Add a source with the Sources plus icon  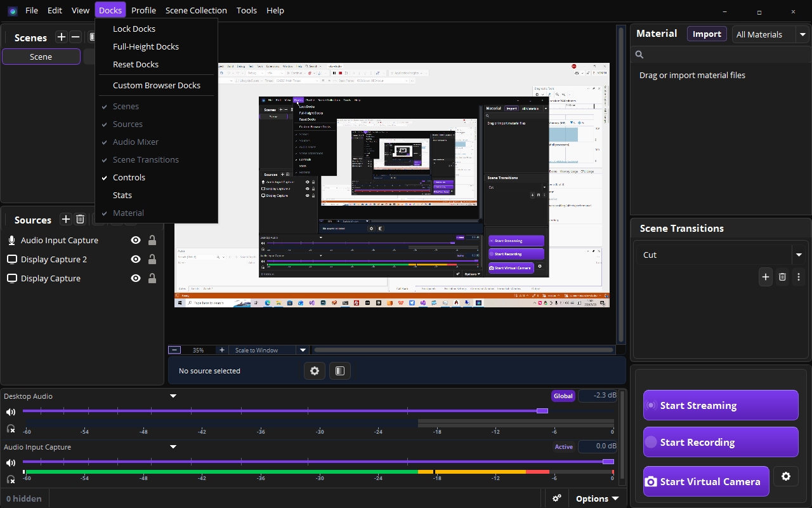pos(65,220)
